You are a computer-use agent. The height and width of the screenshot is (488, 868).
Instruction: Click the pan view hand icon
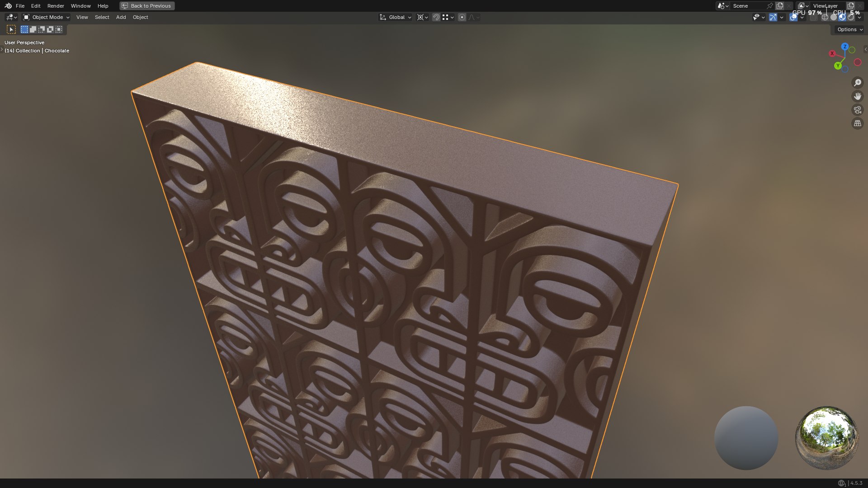tap(857, 96)
